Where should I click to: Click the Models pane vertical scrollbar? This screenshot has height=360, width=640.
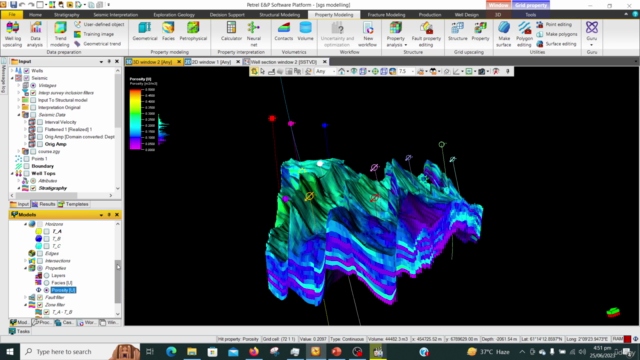(x=118, y=282)
